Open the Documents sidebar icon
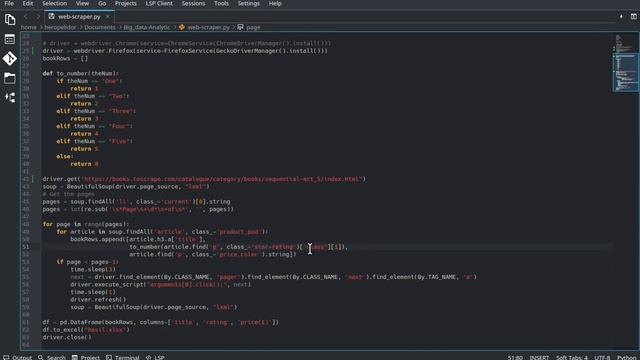 coord(10,20)
